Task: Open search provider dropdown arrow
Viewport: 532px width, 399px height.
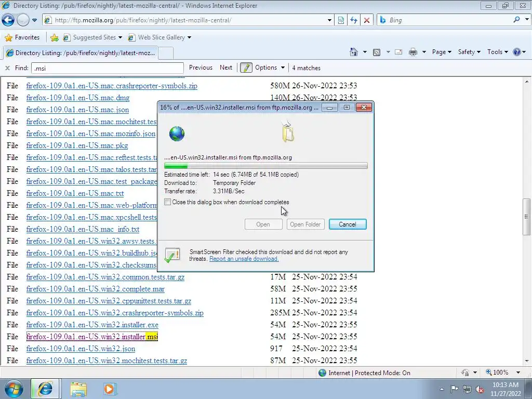Action: tap(527, 20)
